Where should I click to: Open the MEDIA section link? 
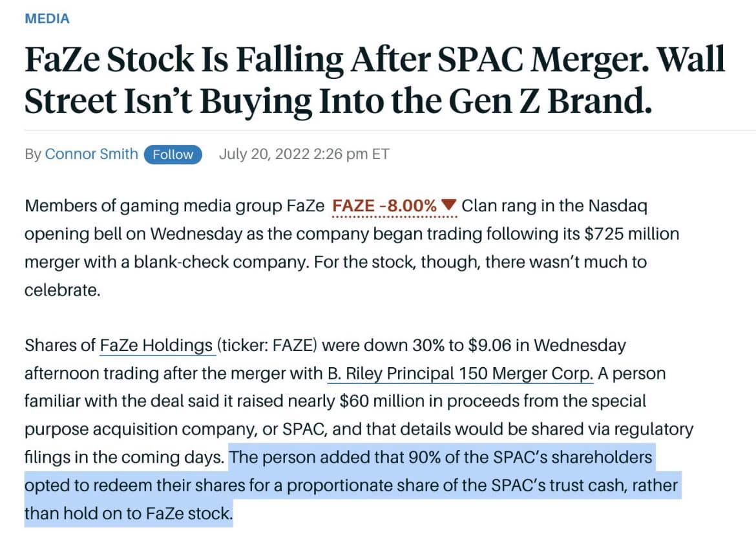coord(47,18)
